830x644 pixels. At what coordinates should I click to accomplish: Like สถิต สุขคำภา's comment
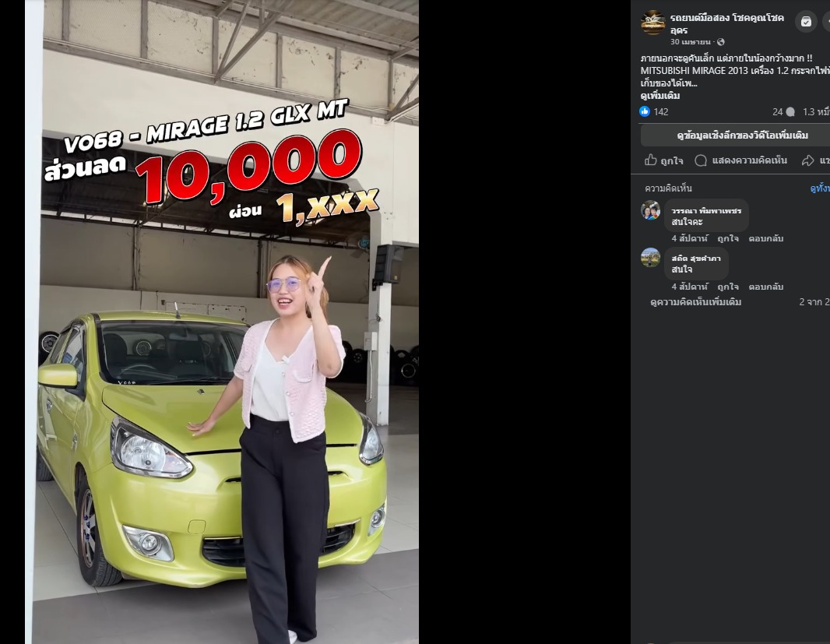728,287
